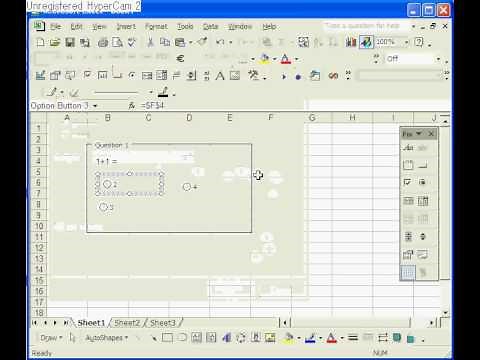This screenshot has height=360, width=480.
Task: Click the Print icon
Action: click(x=103, y=42)
